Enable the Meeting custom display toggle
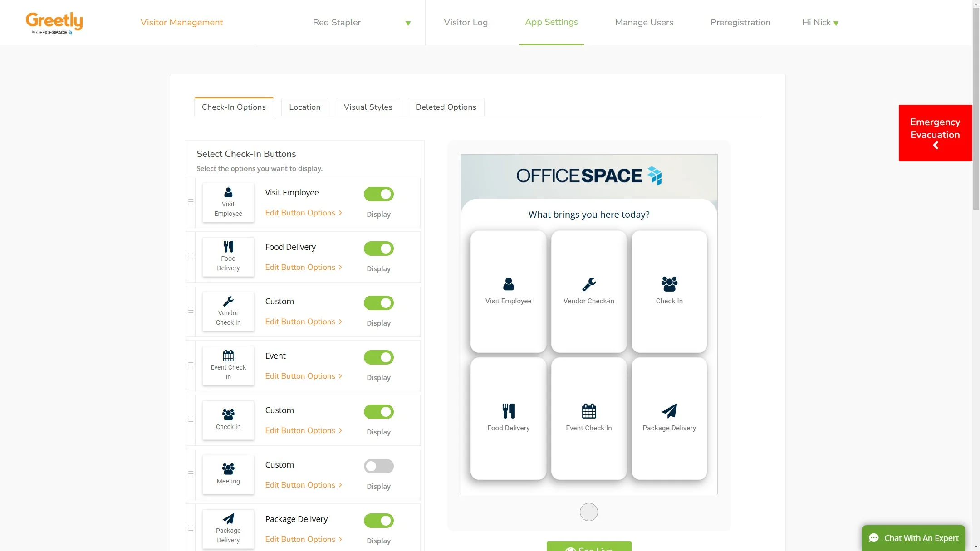The image size is (980, 551). pos(378,466)
